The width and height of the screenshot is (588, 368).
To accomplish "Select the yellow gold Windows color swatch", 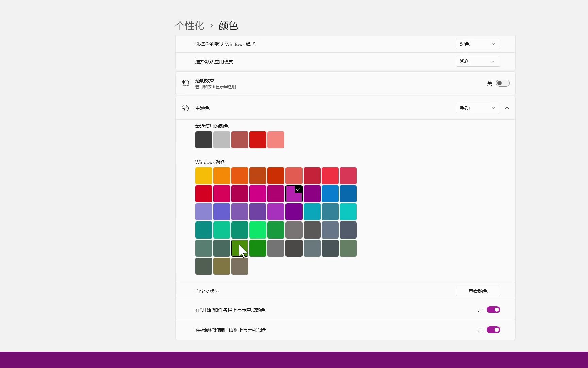I will pyautogui.click(x=204, y=176).
